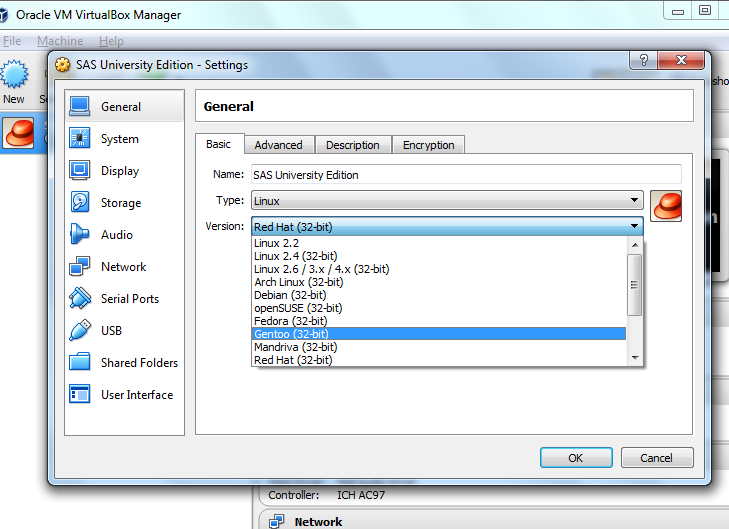Choose Red Hat (32-bit) in open list
The height and width of the screenshot is (529, 729).
click(438, 360)
